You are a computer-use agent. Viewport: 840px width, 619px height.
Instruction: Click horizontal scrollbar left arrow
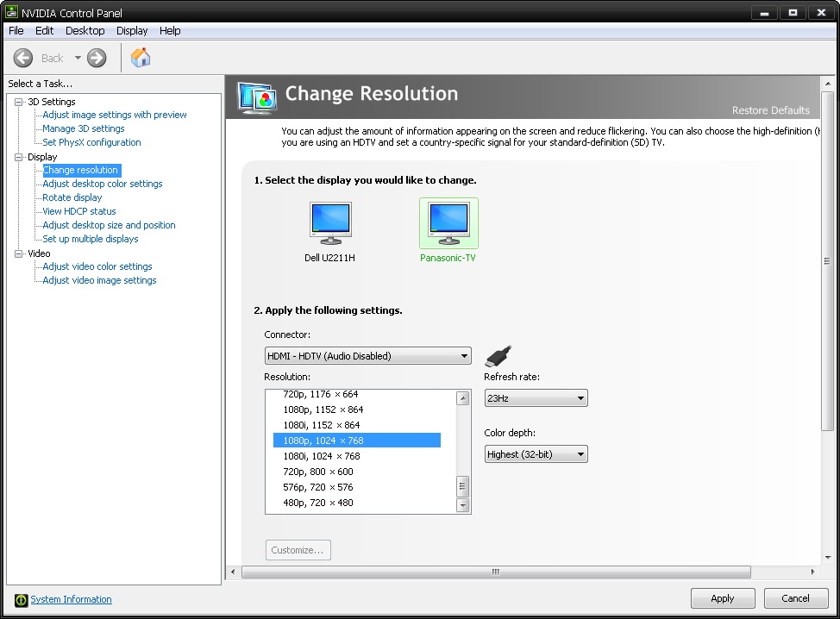pyautogui.click(x=233, y=572)
